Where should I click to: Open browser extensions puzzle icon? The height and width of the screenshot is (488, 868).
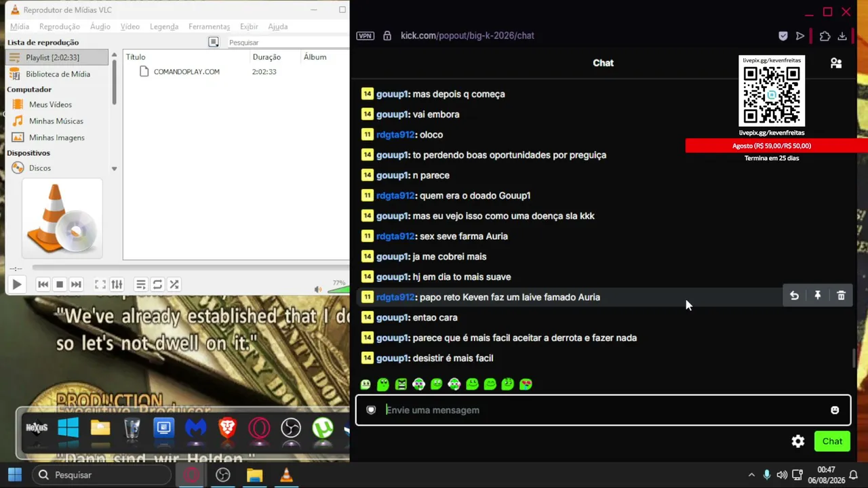825,36
